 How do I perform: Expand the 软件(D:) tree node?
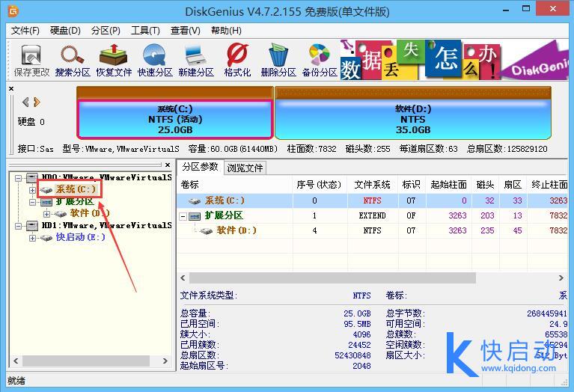point(46,214)
